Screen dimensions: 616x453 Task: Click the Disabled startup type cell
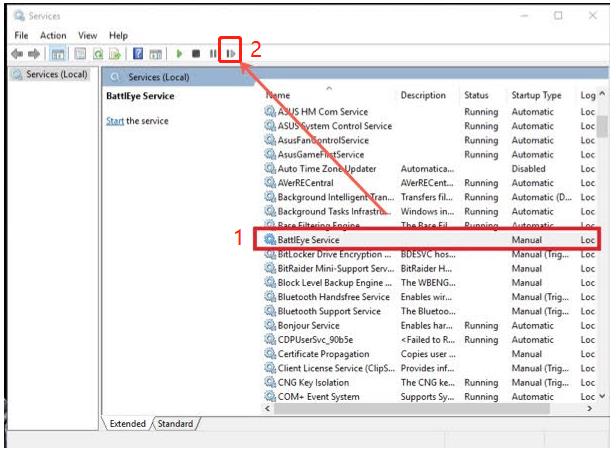click(528, 169)
